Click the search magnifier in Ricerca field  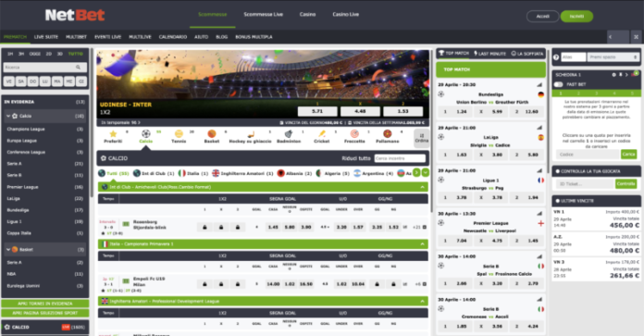tap(78, 67)
